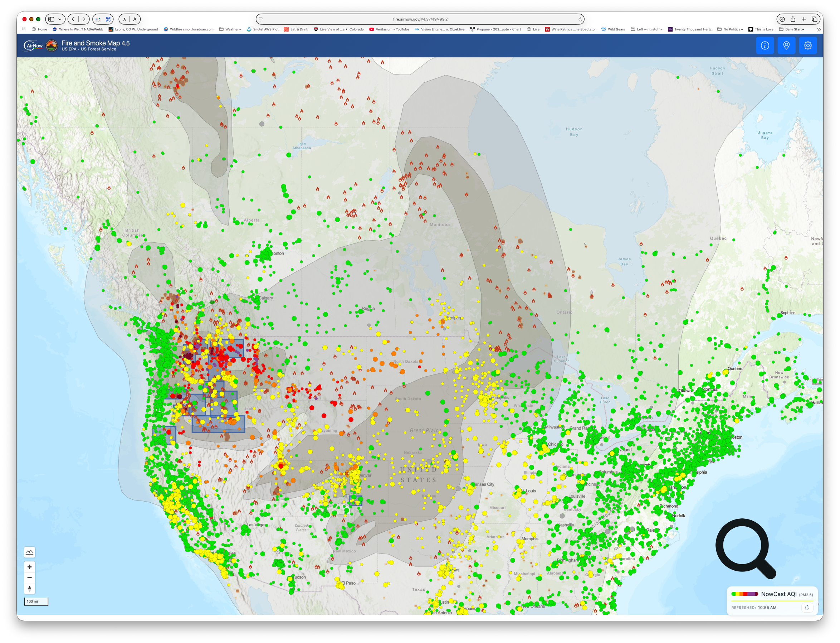Image resolution: width=840 pixels, height=643 pixels.
Task: Open the Daily Start bookmarks folder
Action: tap(791, 29)
